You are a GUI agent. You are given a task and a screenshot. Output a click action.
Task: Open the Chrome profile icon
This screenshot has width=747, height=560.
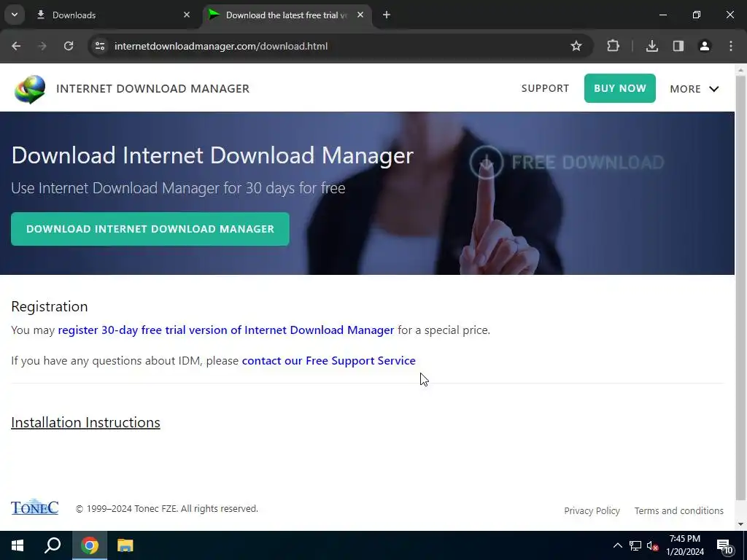pyautogui.click(x=705, y=46)
